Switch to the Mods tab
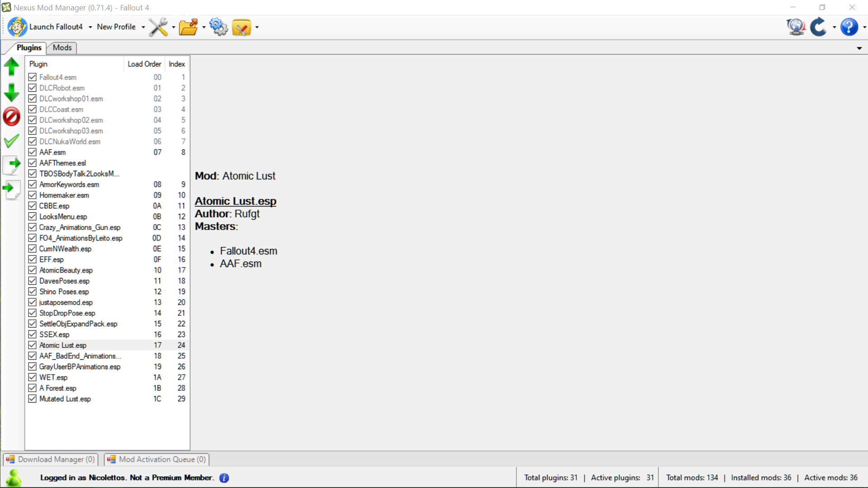Image resolution: width=868 pixels, height=488 pixels. (x=62, y=48)
